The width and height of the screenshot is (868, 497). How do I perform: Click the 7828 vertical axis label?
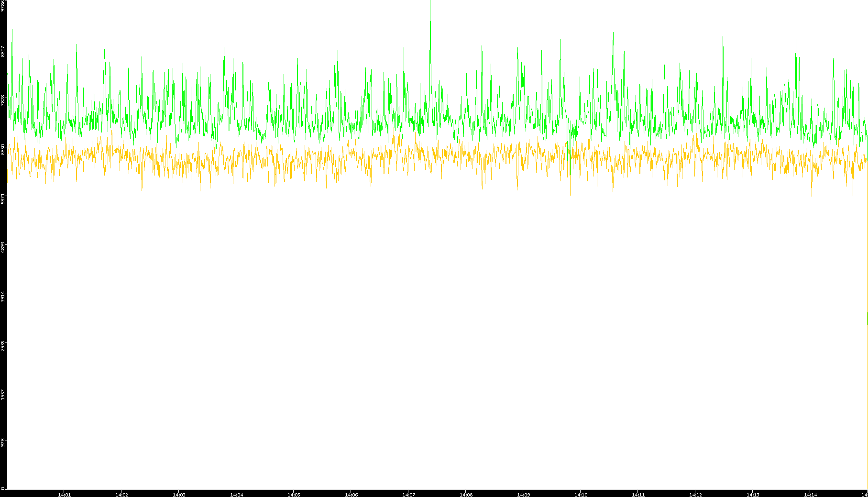coord(3,100)
